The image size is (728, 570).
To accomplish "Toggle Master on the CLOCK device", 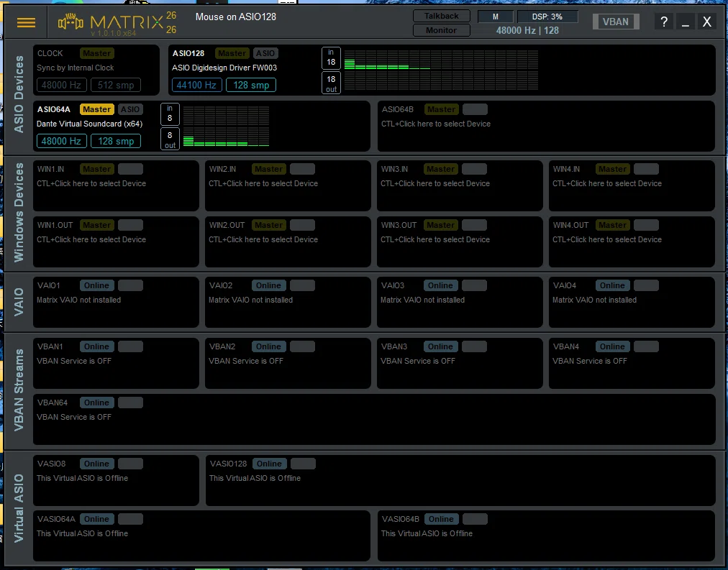I will tap(97, 53).
